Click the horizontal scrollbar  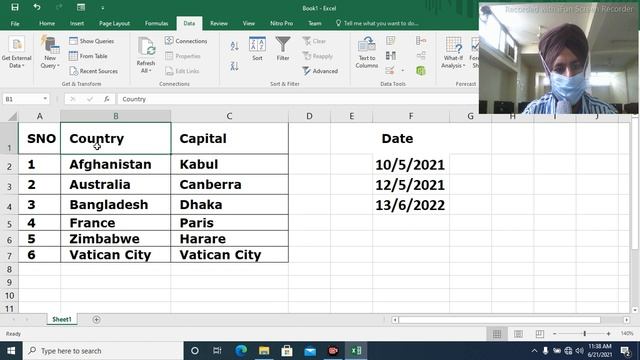499,320
